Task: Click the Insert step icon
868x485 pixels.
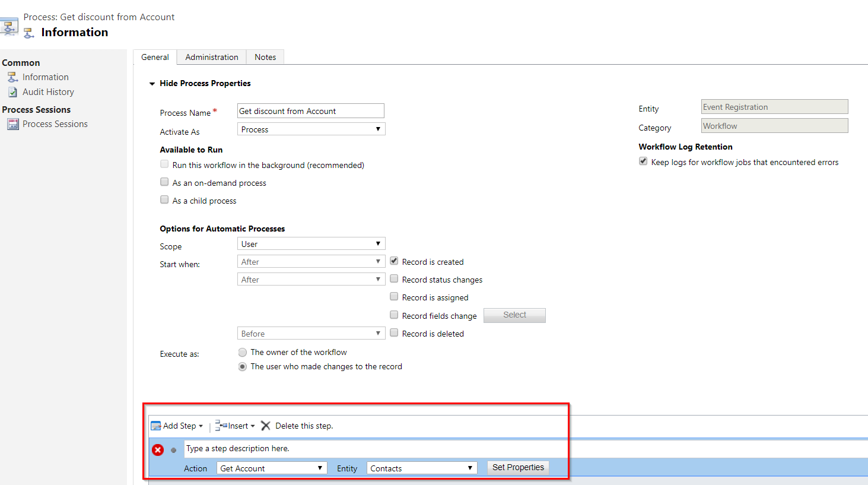Action: [221, 425]
